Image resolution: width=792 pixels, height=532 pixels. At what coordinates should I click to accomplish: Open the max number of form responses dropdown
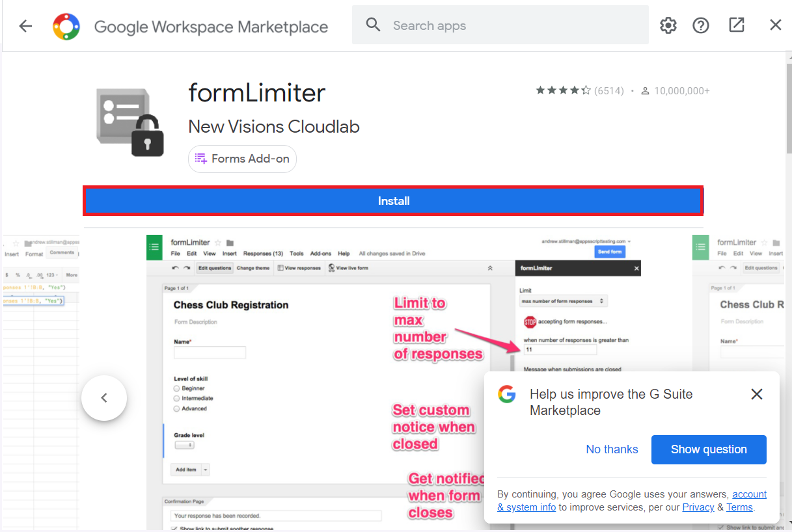[564, 301]
